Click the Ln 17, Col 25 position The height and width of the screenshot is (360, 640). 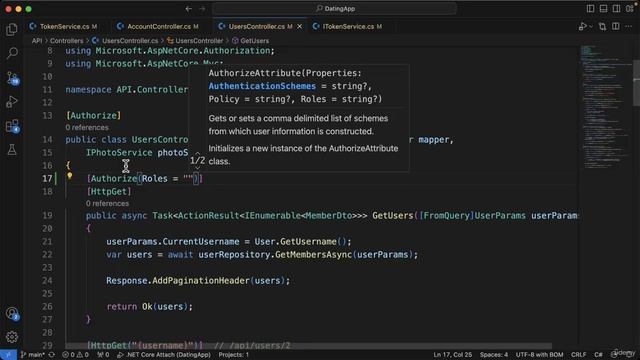pos(453,355)
